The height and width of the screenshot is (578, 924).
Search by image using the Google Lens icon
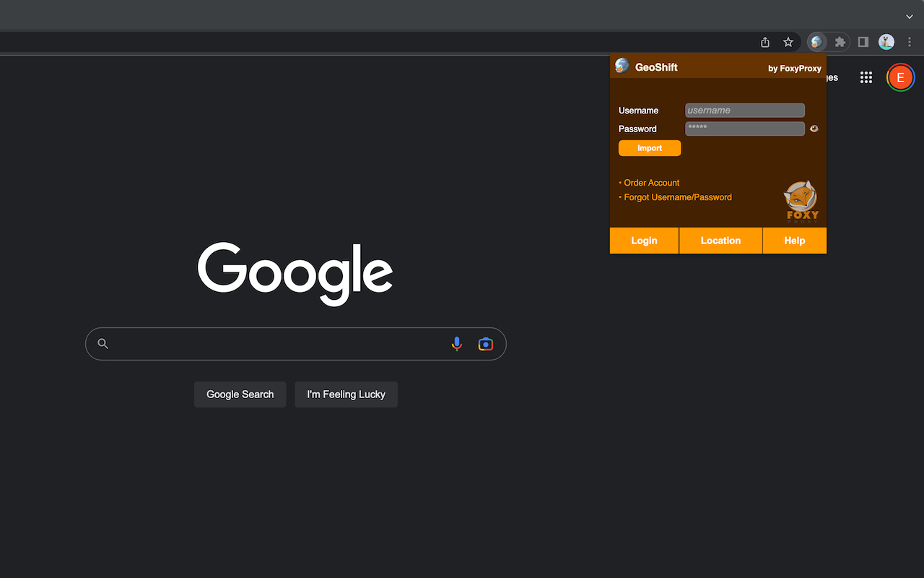[x=485, y=343]
